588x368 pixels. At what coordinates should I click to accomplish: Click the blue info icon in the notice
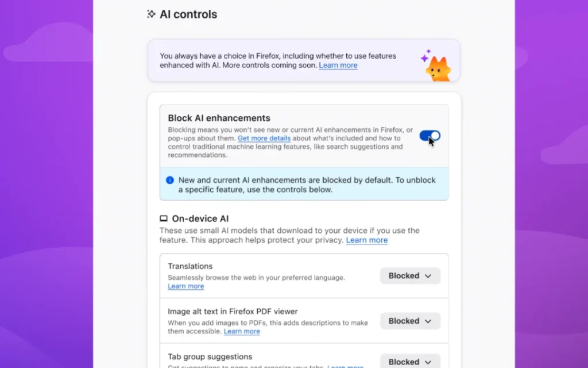coord(169,179)
